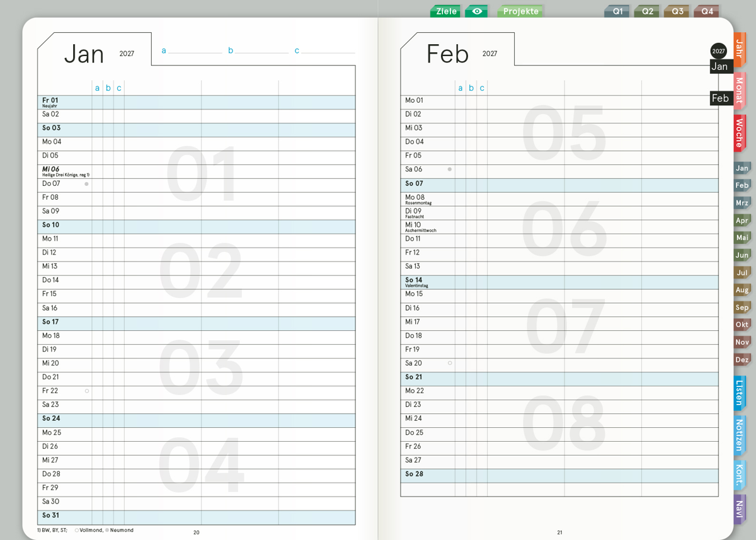This screenshot has width=756, height=540.
Task: Click the Jan 2027 page heading
Action: [x=99, y=54]
